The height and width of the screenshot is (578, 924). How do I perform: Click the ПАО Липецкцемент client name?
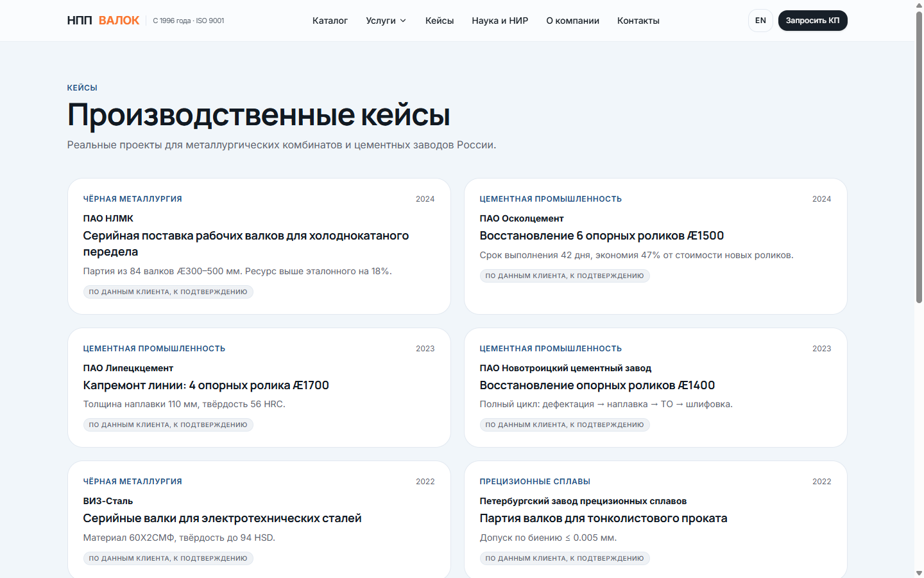(128, 368)
